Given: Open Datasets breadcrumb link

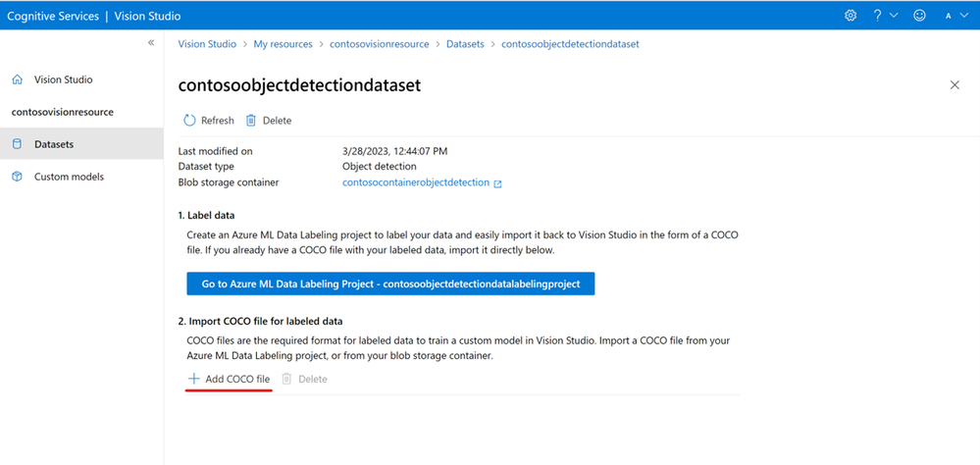Looking at the screenshot, I should [465, 44].
